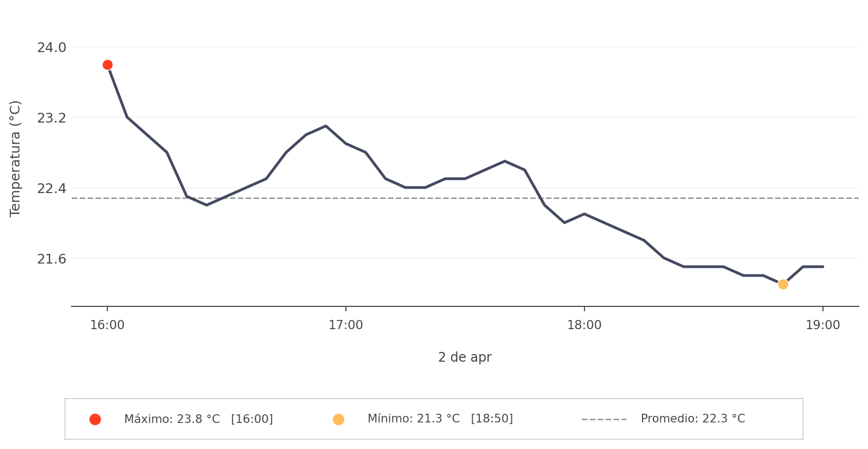The image size is (868, 449).
Task: Click the 16:00 x-axis tick label
Action: pyautogui.click(x=107, y=325)
